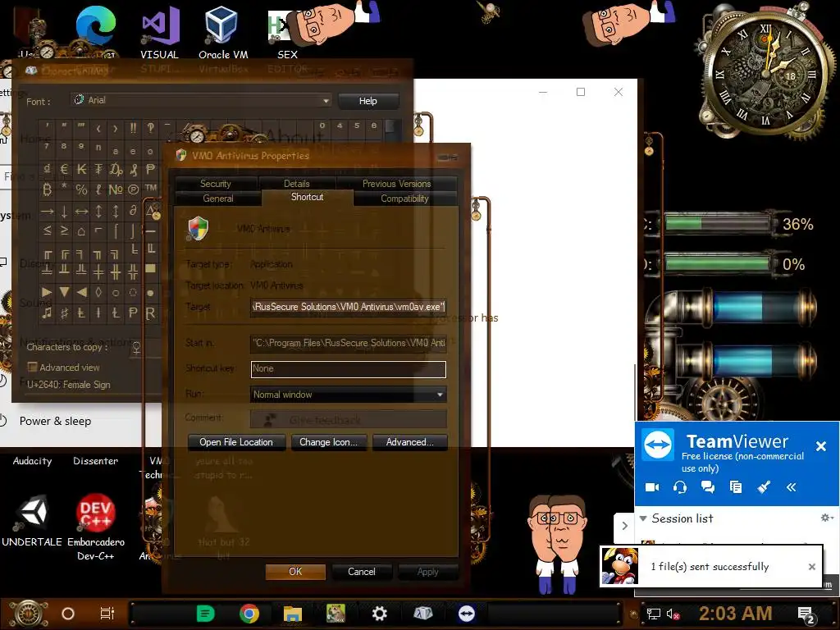Open Microsoft Edge desktop shortcut

(95, 27)
